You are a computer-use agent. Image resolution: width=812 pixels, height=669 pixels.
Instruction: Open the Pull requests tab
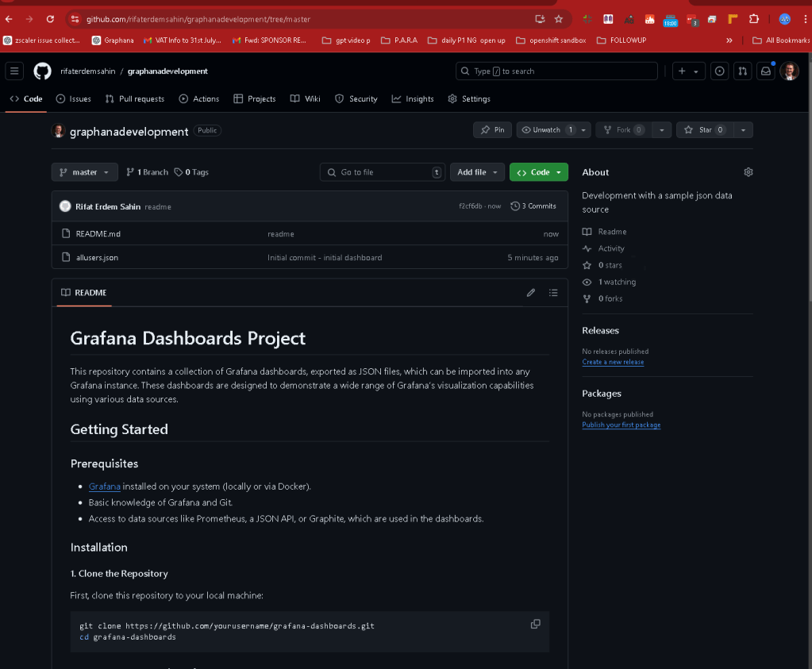[x=135, y=99]
